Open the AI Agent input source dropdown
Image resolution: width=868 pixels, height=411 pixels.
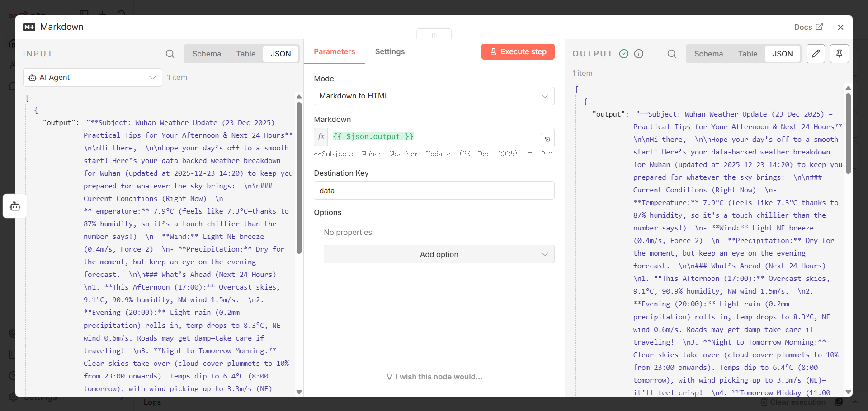(x=93, y=78)
